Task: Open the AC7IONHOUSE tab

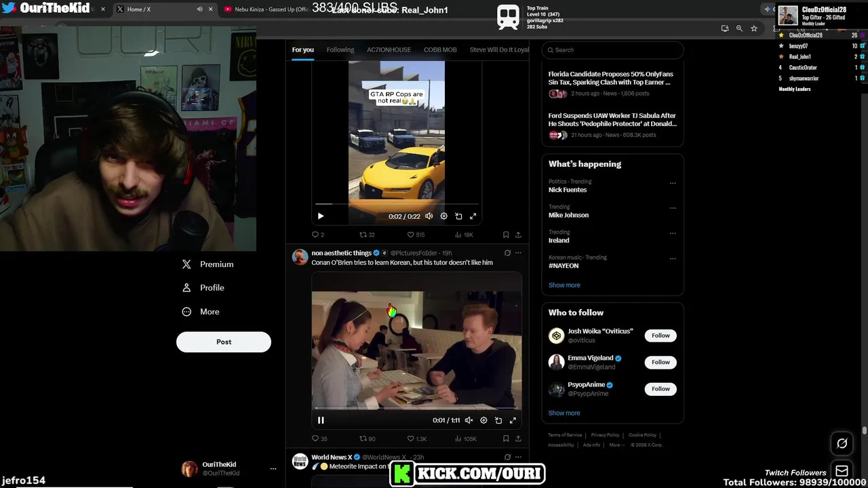Action: tap(389, 49)
